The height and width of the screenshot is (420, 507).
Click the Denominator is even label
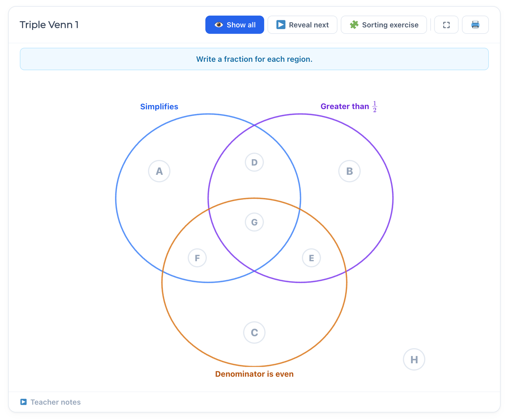point(254,374)
